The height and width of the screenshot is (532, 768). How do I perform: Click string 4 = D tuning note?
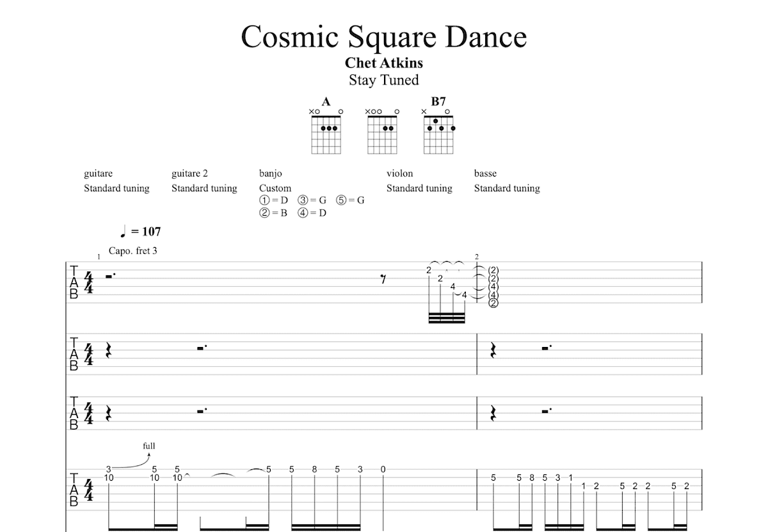point(312,213)
